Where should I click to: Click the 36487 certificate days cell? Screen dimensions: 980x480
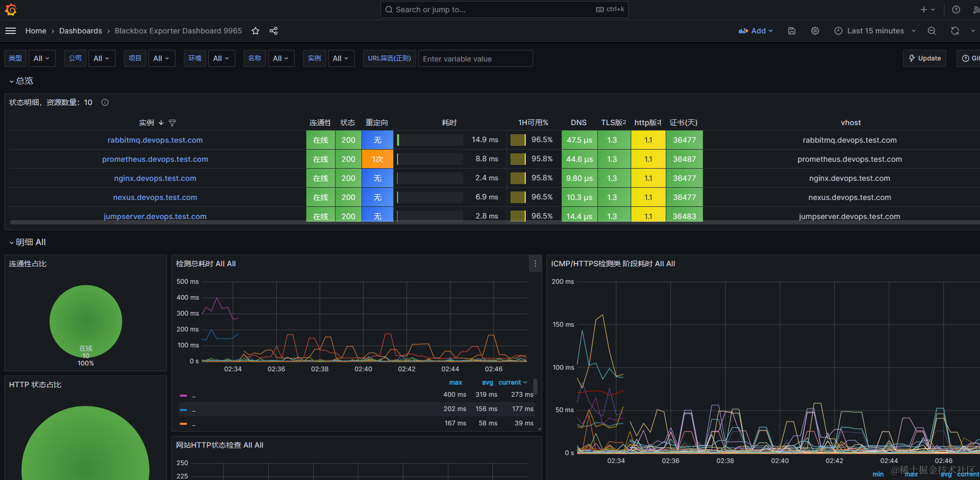coord(685,159)
